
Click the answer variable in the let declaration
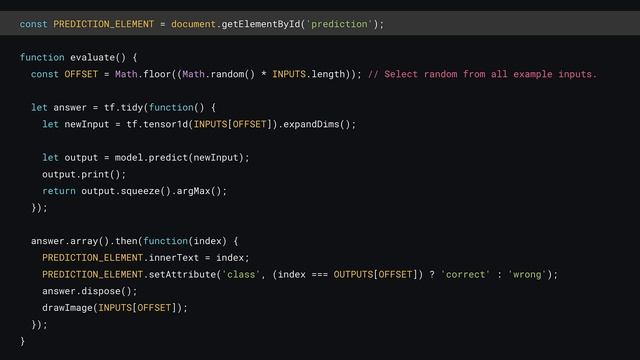tap(70, 108)
